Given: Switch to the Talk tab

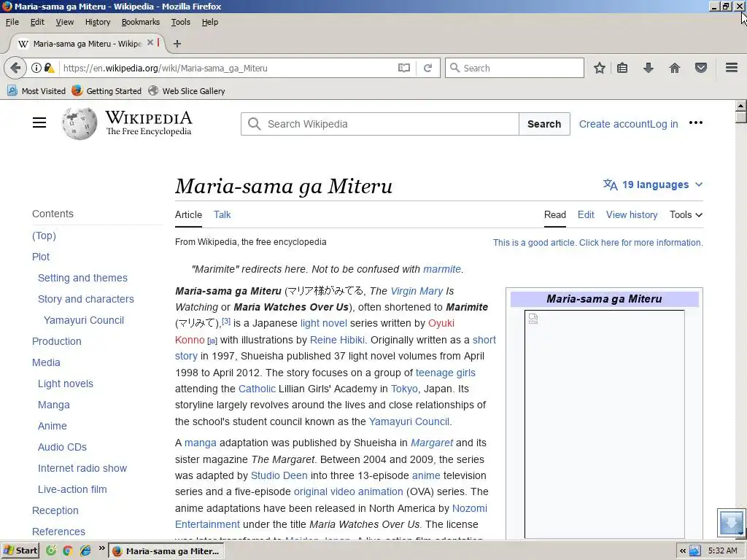Looking at the screenshot, I should point(222,215).
